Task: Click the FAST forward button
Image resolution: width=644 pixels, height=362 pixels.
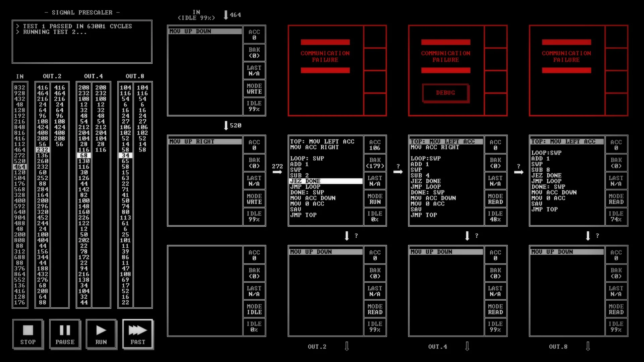Action: 138,334
